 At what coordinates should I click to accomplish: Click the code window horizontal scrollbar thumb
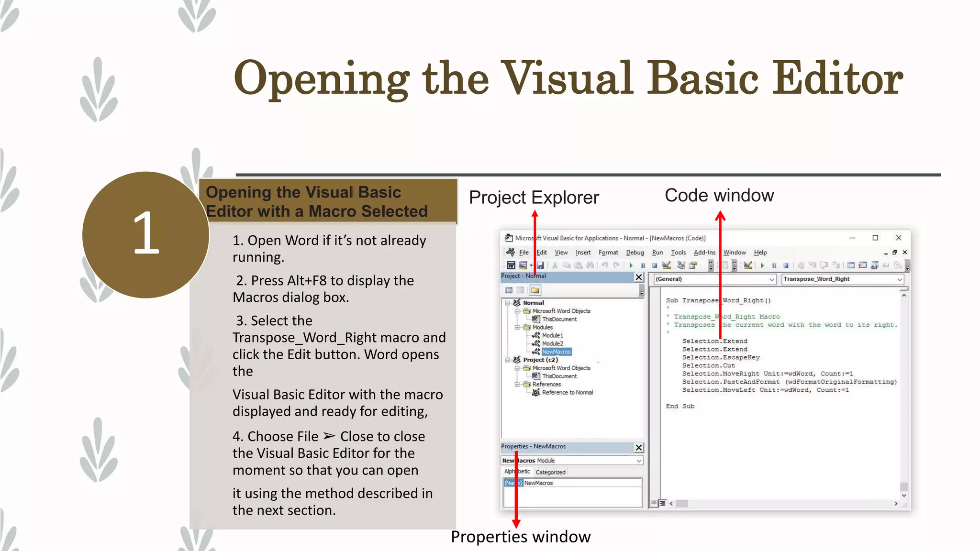[681, 503]
